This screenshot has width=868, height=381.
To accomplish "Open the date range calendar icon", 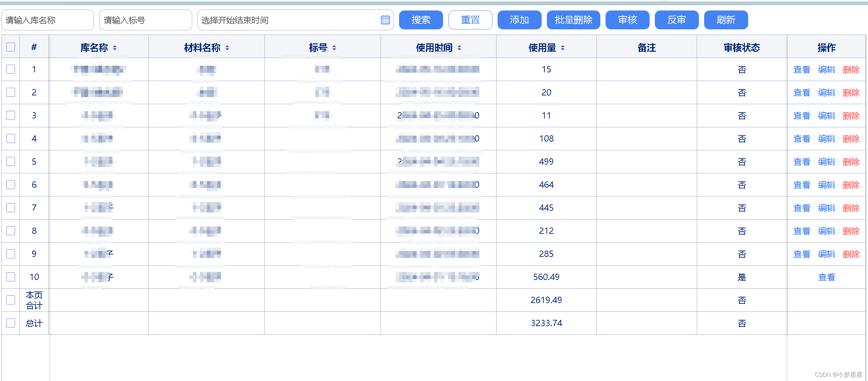I will [x=385, y=20].
